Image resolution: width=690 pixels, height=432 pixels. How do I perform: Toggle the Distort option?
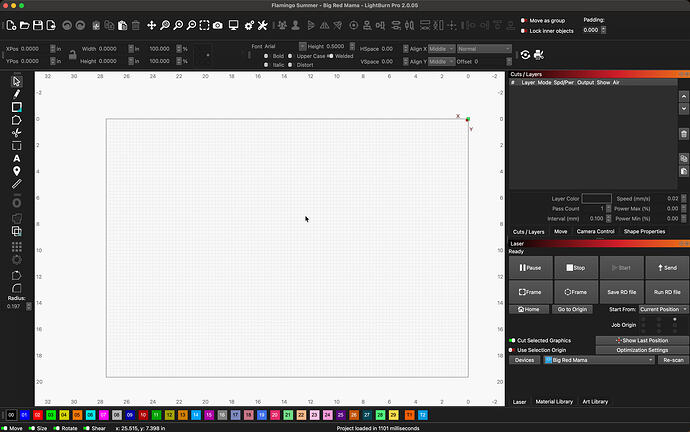[290, 65]
